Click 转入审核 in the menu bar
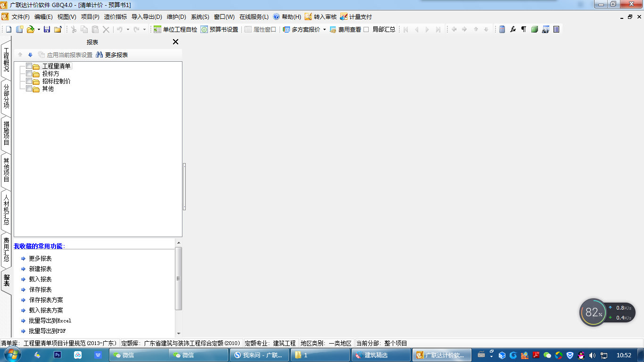644x362 pixels. point(321,16)
